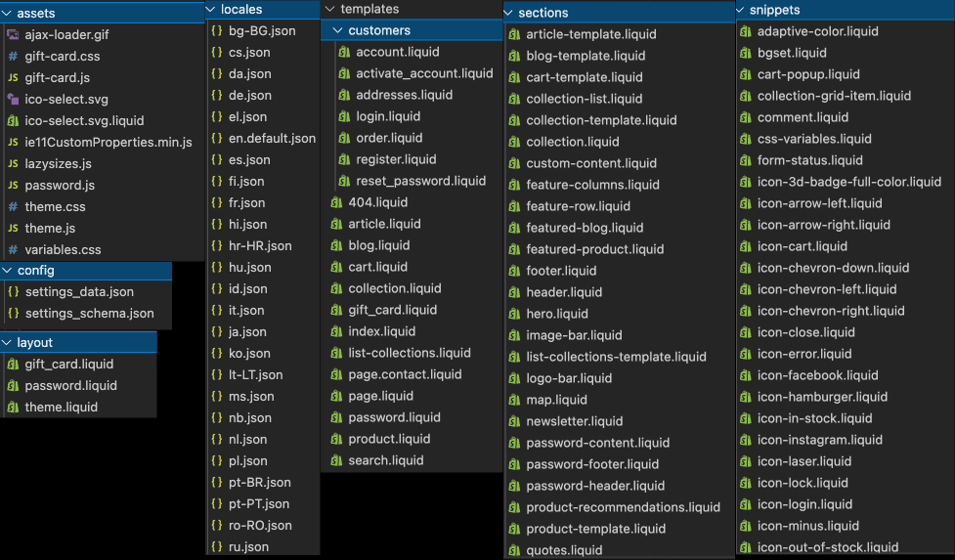955x560 pixels.
Task: Select settings_schema.json in config
Action: tap(89, 314)
